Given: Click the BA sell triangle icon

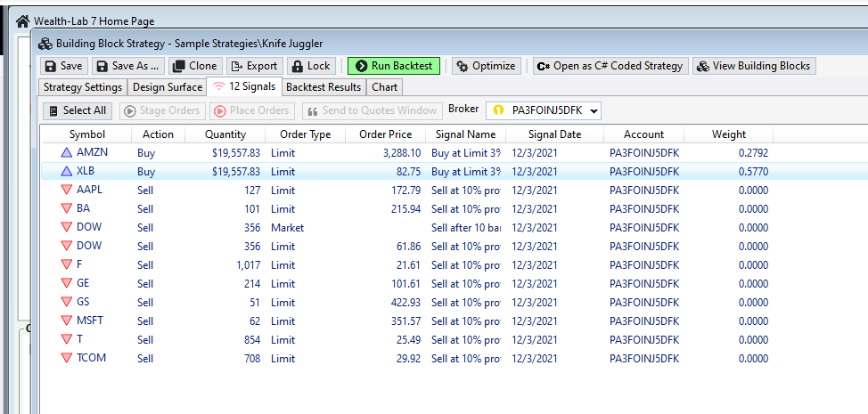Looking at the screenshot, I should pyautogui.click(x=67, y=208).
